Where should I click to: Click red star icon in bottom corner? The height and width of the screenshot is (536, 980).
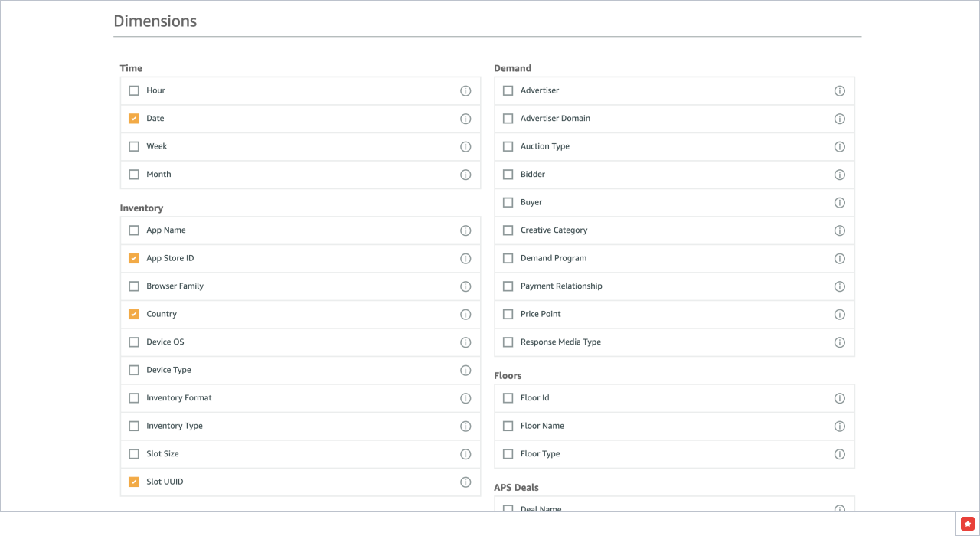tap(967, 523)
